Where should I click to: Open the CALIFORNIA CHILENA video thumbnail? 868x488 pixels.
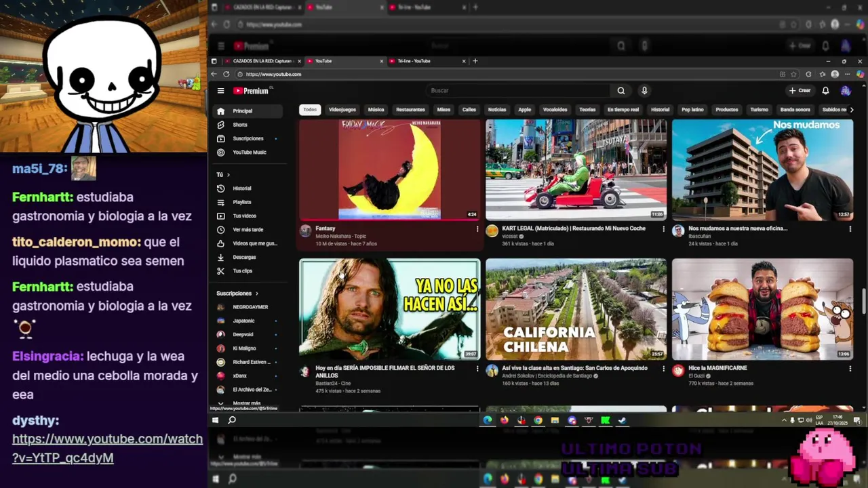pos(576,309)
